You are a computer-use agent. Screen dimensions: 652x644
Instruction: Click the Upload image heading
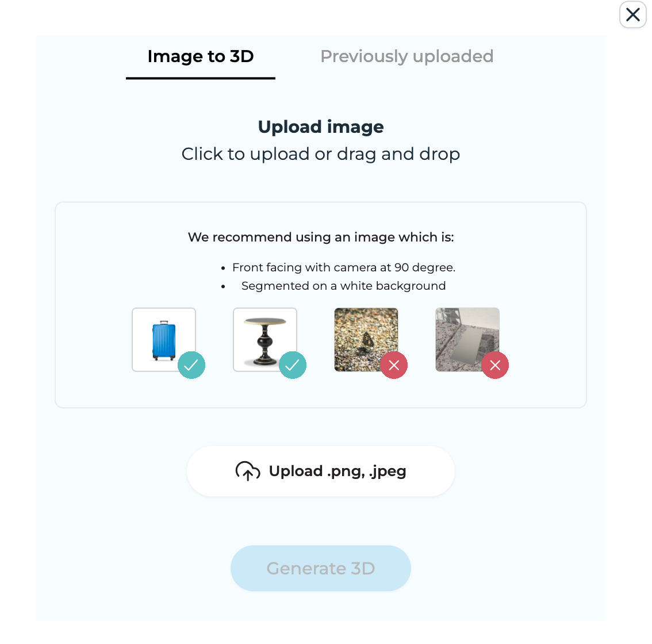pyautogui.click(x=321, y=127)
